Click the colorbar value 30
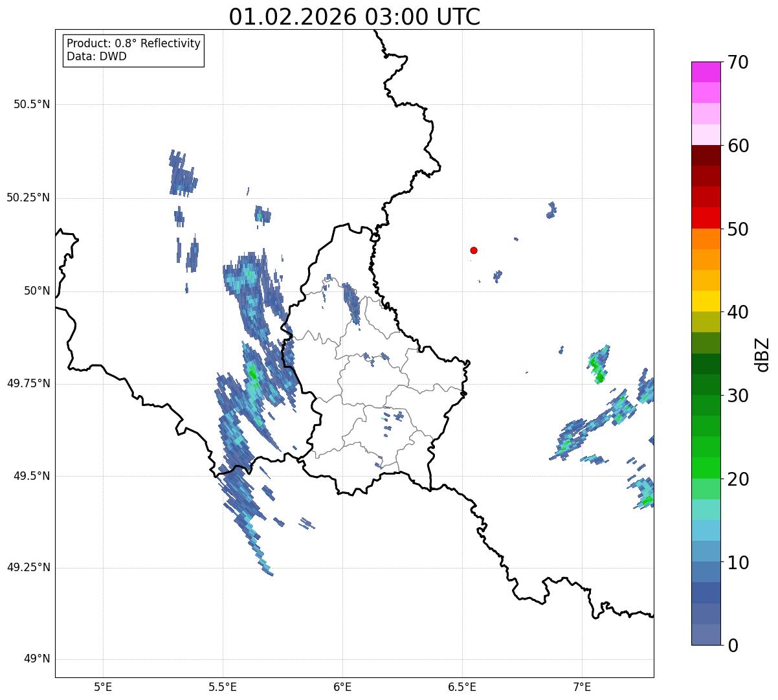 click(738, 396)
